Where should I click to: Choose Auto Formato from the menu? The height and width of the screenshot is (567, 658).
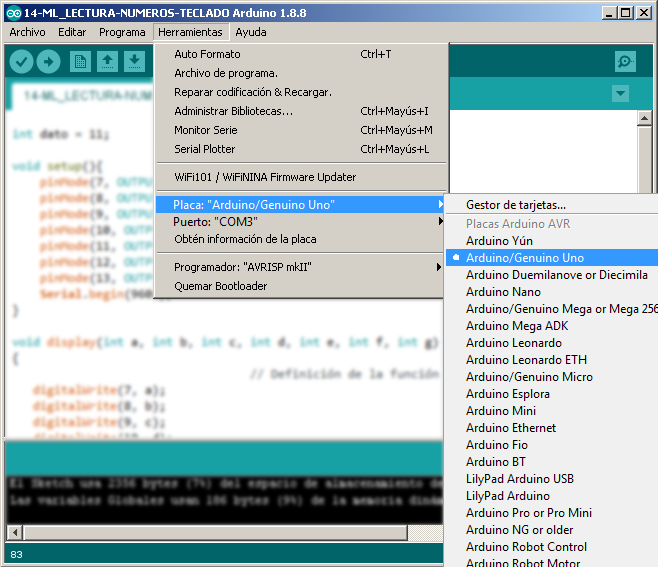300,54
